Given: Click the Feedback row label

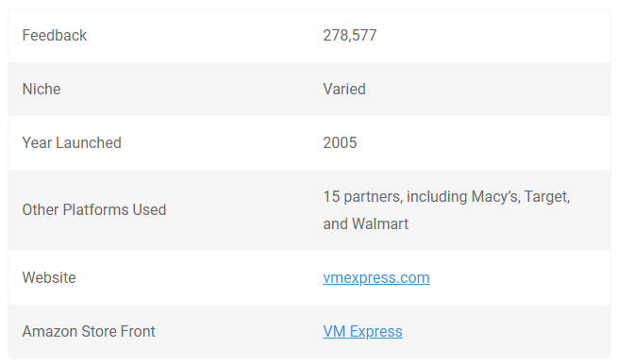Looking at the screenshot, I should 55,36.
